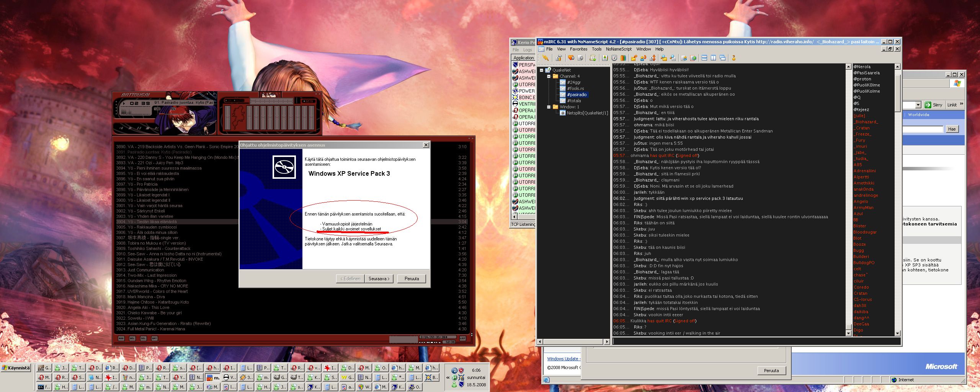Open the Favorites heart icon in mIRC toolbar

point(571,58)
